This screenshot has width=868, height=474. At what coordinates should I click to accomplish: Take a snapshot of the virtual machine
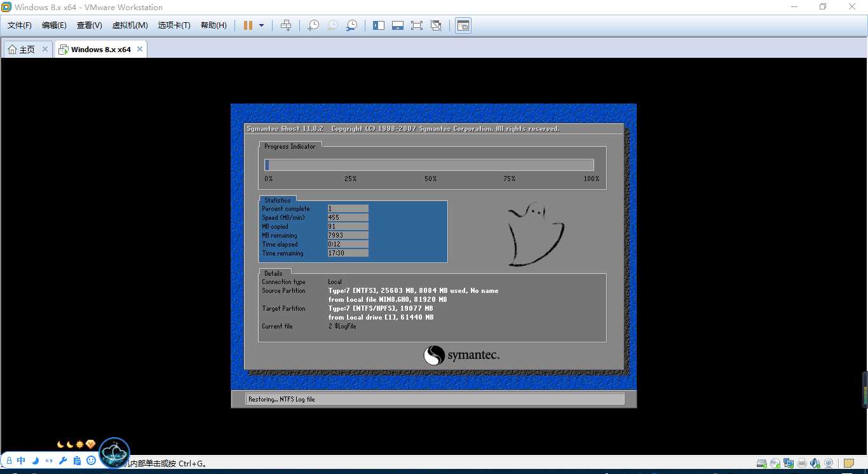click(x=313, y=25)
